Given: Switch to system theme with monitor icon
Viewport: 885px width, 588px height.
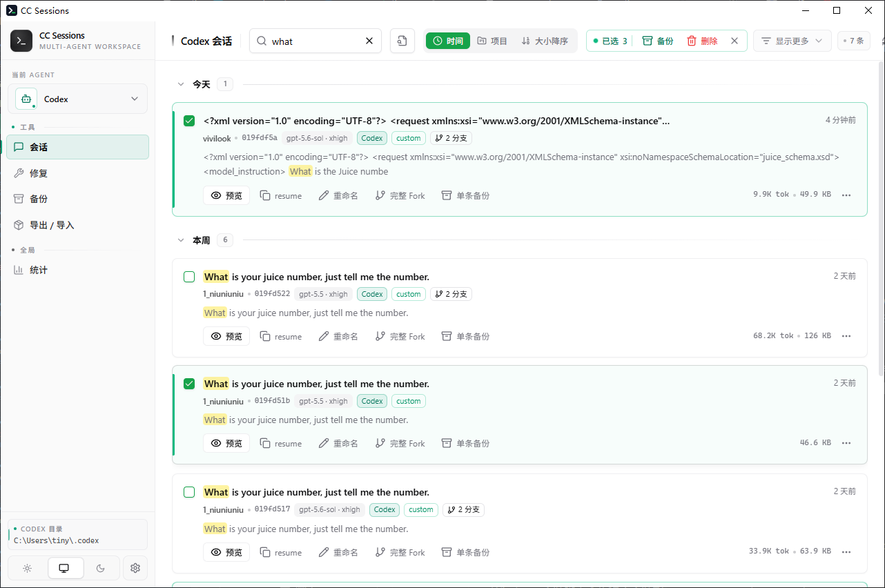Looking at the screenshot, I should tap(64, 568).
